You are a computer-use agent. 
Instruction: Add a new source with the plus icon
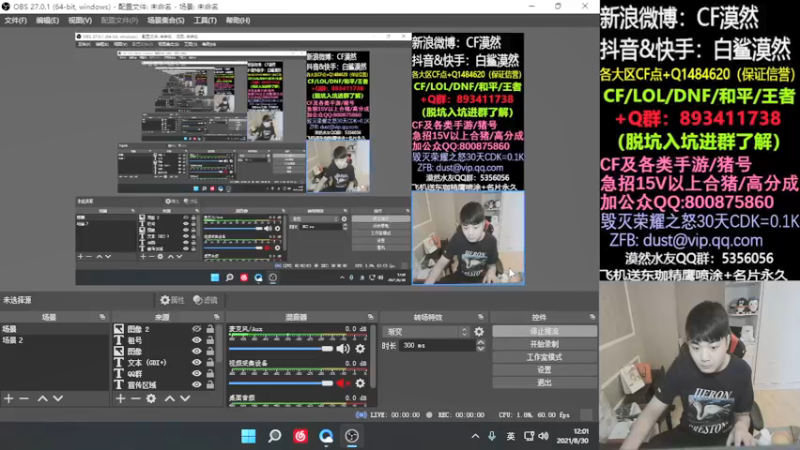pyautogui.click(x=120, y=398)
